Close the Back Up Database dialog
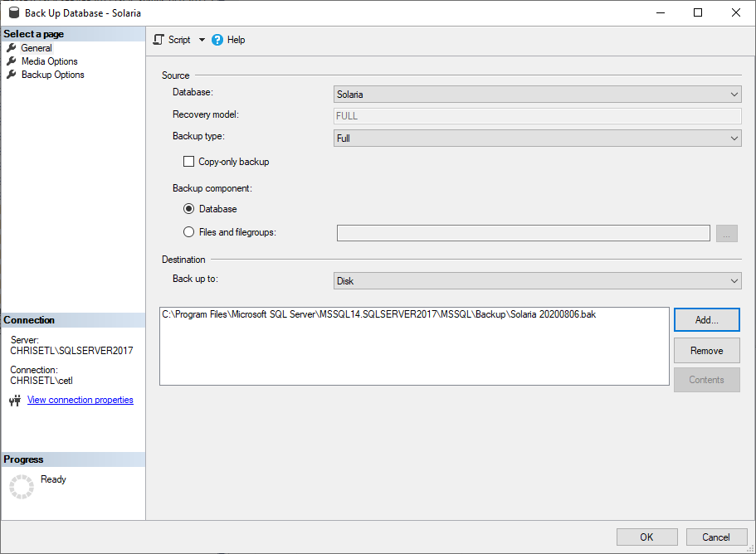 tap(736, 12)
